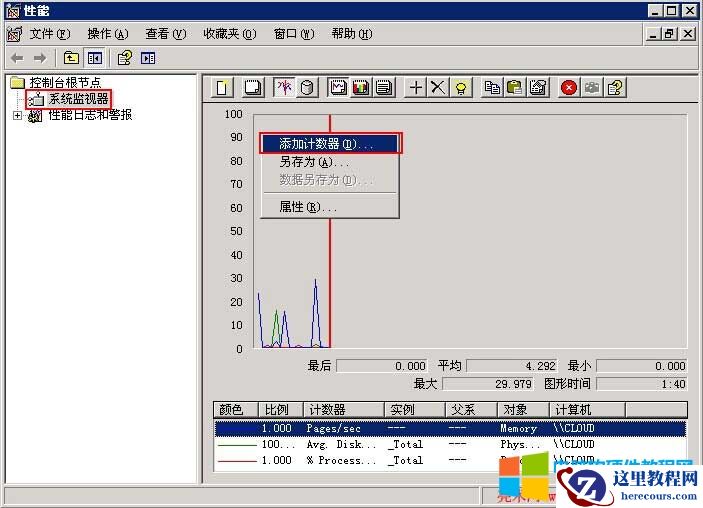Image resolution: width=703 pixels, height=508 pixels.
Task: Click the monitor toolbar Help icon
Action: coord(615,87)
